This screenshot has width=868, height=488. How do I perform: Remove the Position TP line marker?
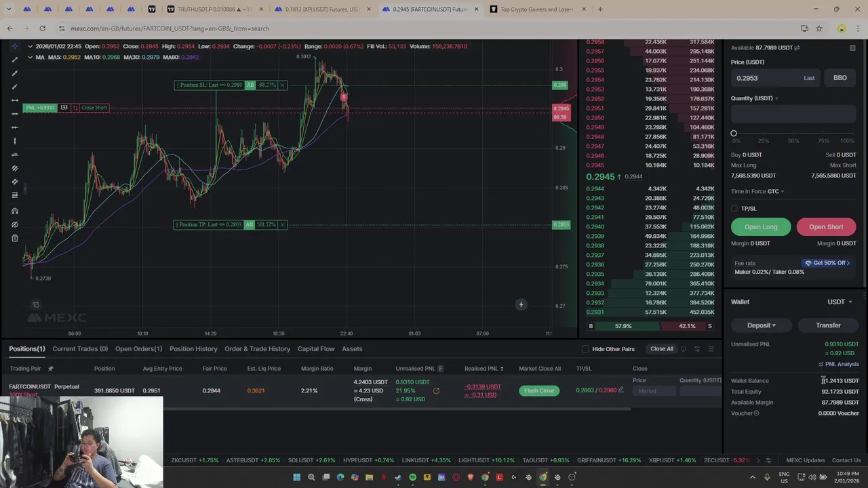(283, 224)
